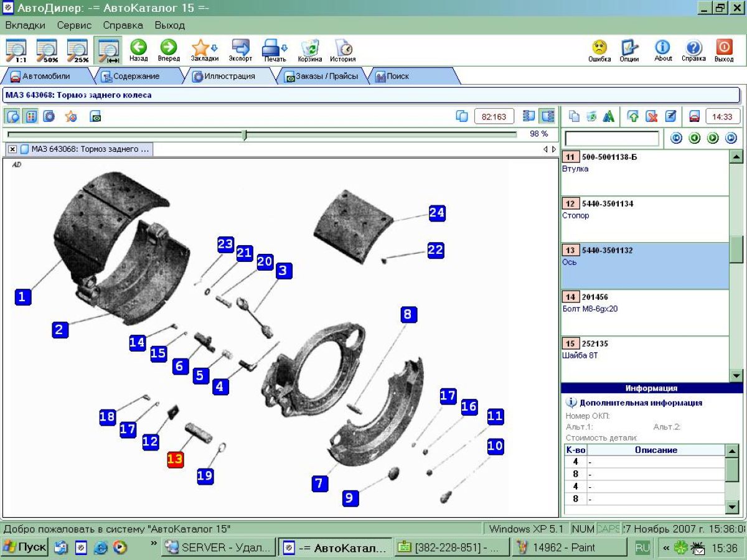Toggle the grid callouts view button
The width and height of the screenshot is (747, 560).
[x=31, y=116]
